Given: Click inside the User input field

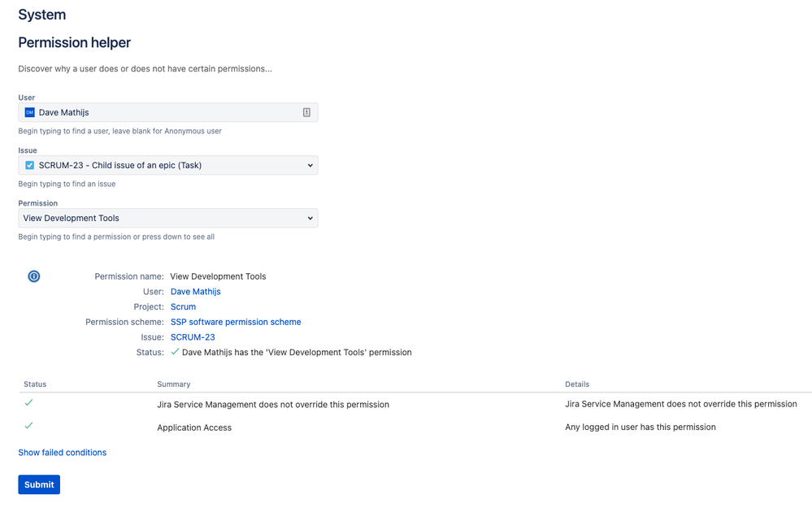Looking at the screenshot, I should click(163, 112).
